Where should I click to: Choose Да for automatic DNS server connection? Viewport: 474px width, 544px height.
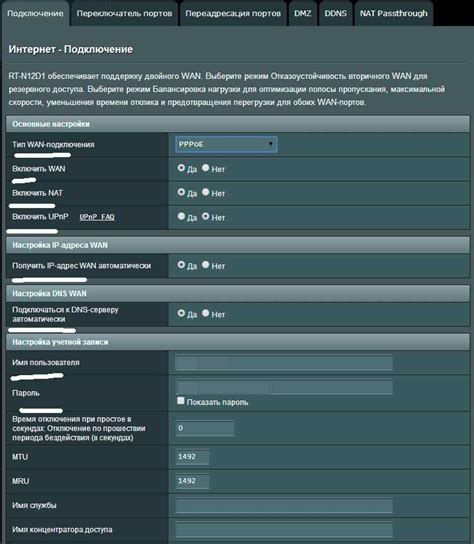(181, 313)
